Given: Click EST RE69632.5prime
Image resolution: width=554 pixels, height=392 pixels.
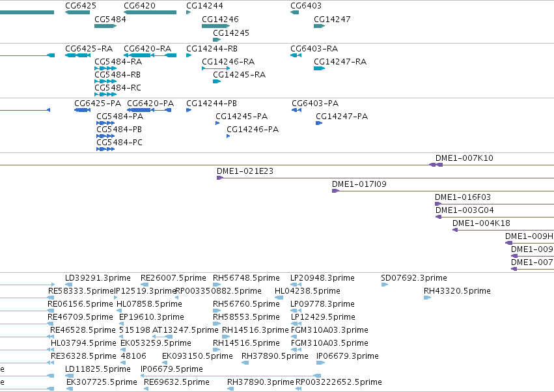Looking at the screenshot, I should coord(176,382).
